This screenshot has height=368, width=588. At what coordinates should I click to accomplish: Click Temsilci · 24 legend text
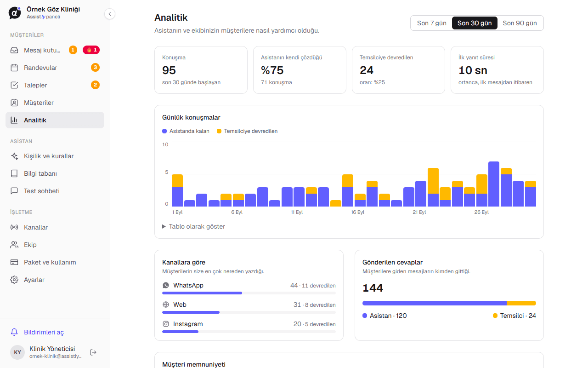518,316
